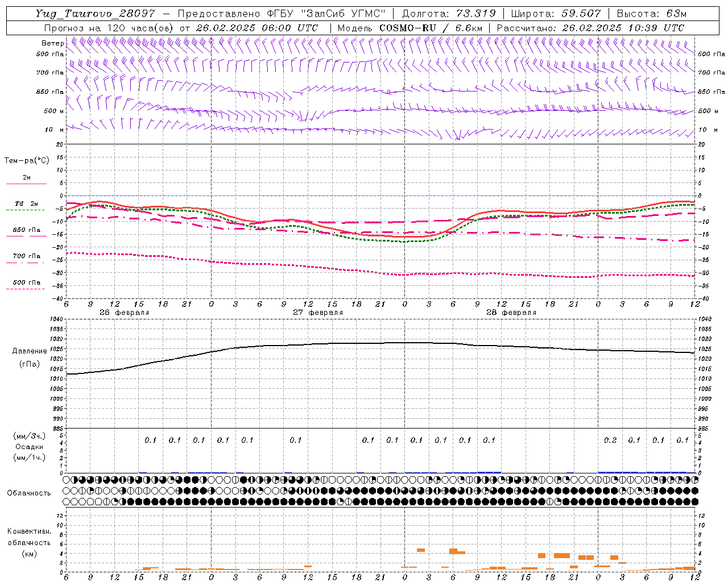Click the dashed line sample under Td 2м
Screen dimensions: 728x582
pos(26,210)
